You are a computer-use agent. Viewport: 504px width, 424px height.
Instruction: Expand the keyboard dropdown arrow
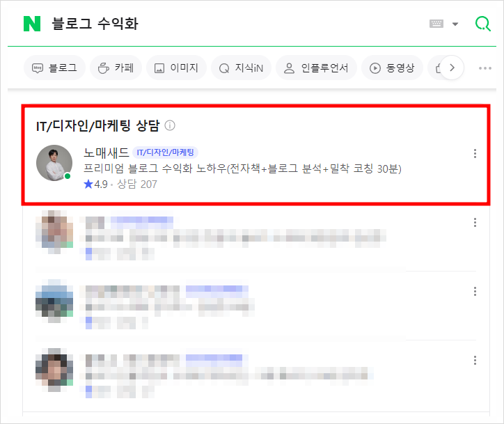tap(455, 24)
